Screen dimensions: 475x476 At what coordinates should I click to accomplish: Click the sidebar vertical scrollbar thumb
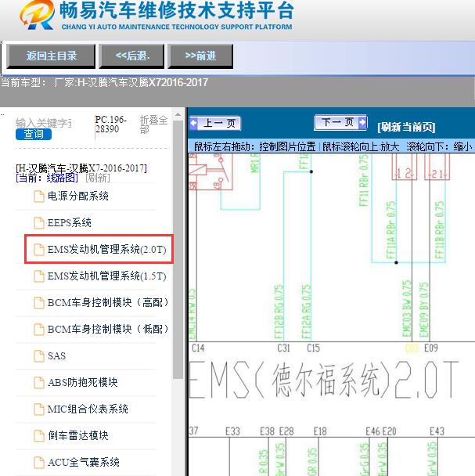pyautogui.click(x=178, y=250)
